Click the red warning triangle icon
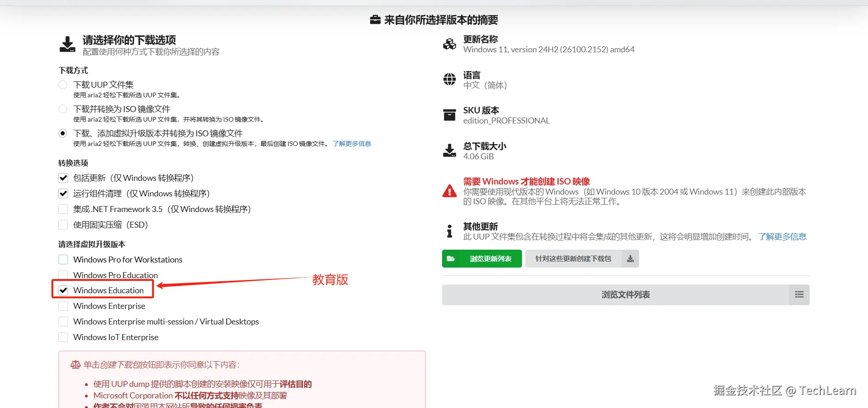Screen dimensions: 868x408 pos(449,191)
